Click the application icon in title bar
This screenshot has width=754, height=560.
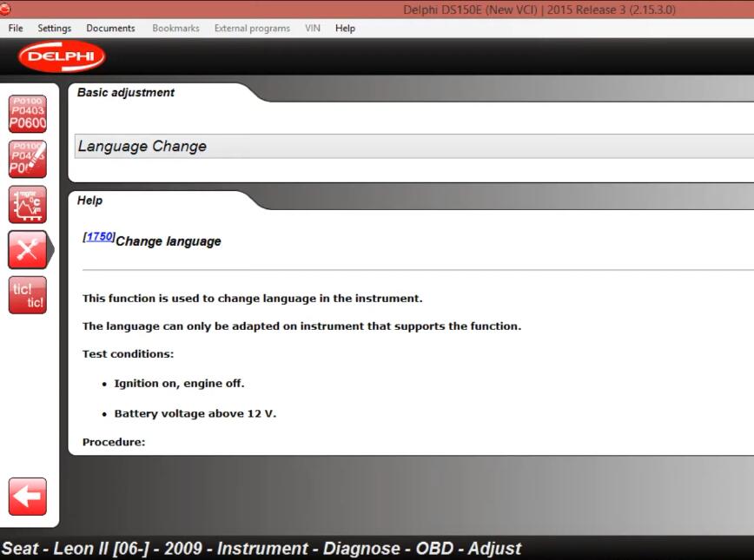click(x=5, y=9)
